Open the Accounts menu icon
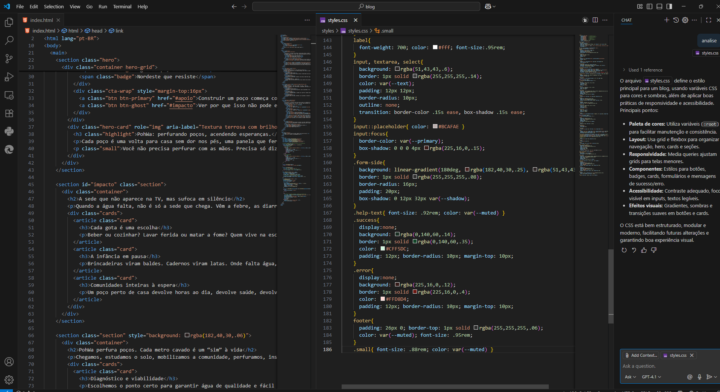This screenshot has height=392, width=720. click(x=9, y=362)
